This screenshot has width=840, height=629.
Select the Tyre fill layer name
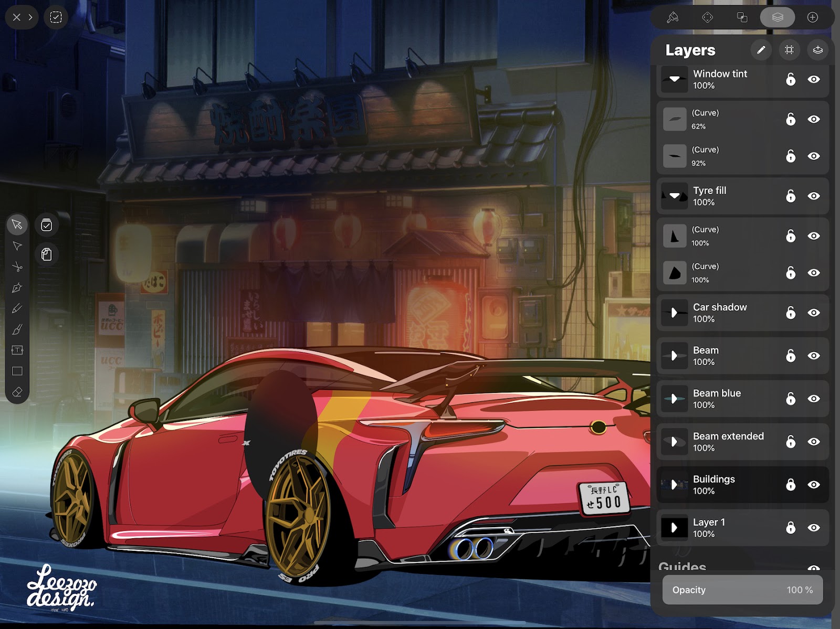click(710, 190)
